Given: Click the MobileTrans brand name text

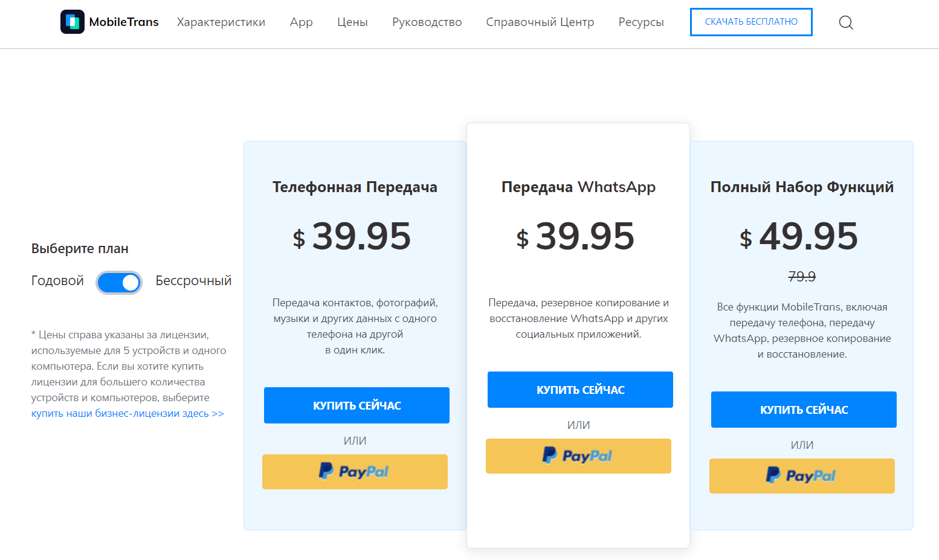Looking at the screenshot, I should tap(124, 22).
